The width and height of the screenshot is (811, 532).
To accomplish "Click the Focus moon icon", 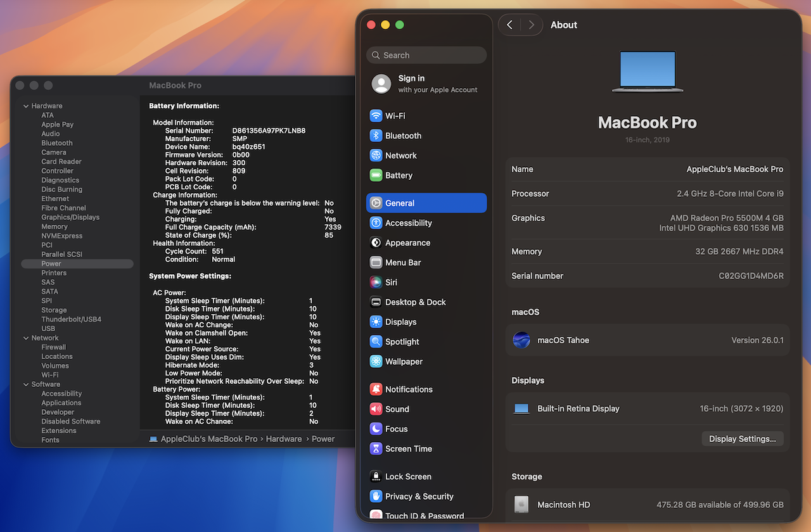I will pos(376,429).
